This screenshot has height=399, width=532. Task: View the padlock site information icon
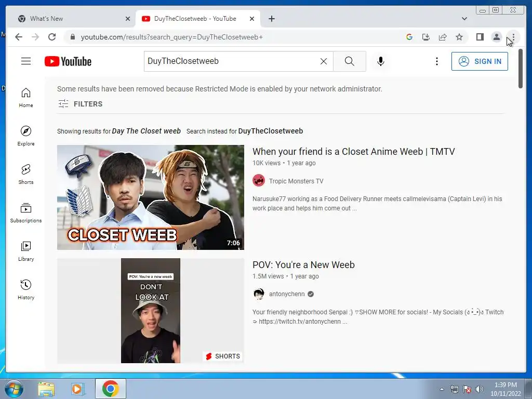[x=72, y=37]
